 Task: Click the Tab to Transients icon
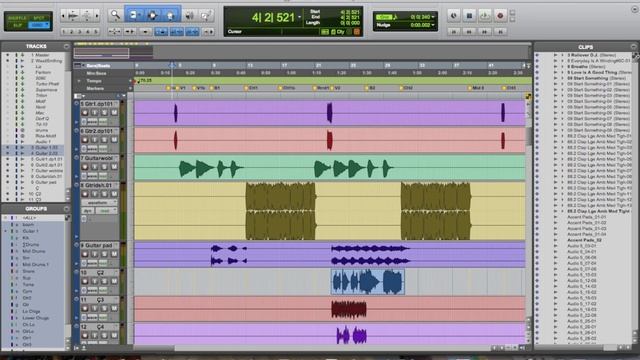coord(130,31)
